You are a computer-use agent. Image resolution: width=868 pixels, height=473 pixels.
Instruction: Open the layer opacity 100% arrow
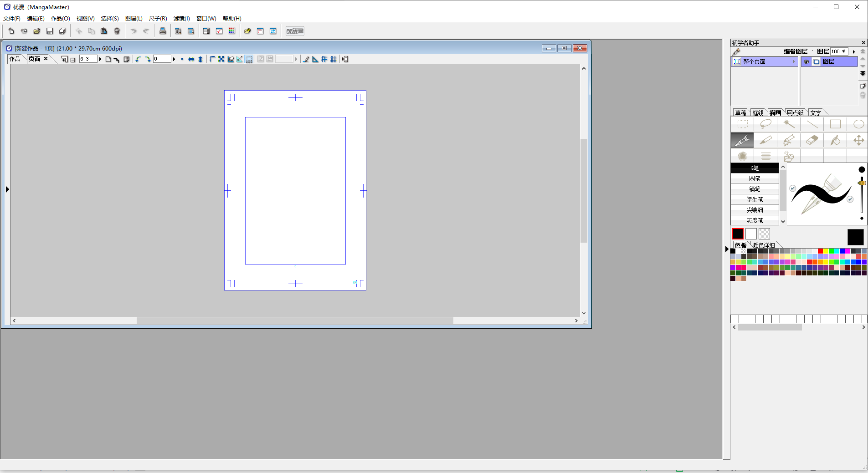coord(853,52)
